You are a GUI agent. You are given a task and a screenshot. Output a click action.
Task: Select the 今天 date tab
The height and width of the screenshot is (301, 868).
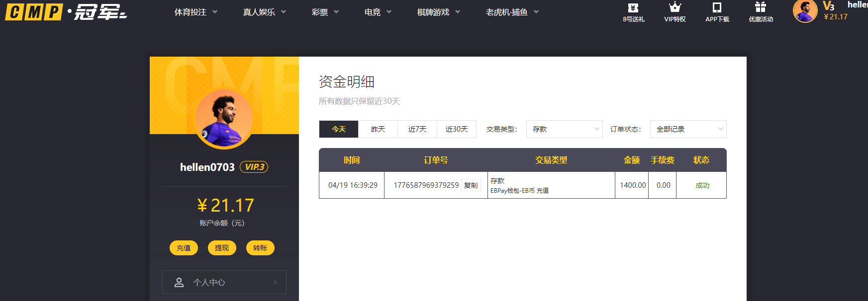tap(339, 129)
